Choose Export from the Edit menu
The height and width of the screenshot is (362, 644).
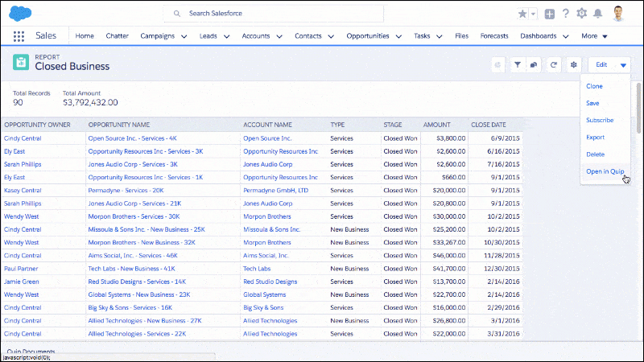point(595,137)
